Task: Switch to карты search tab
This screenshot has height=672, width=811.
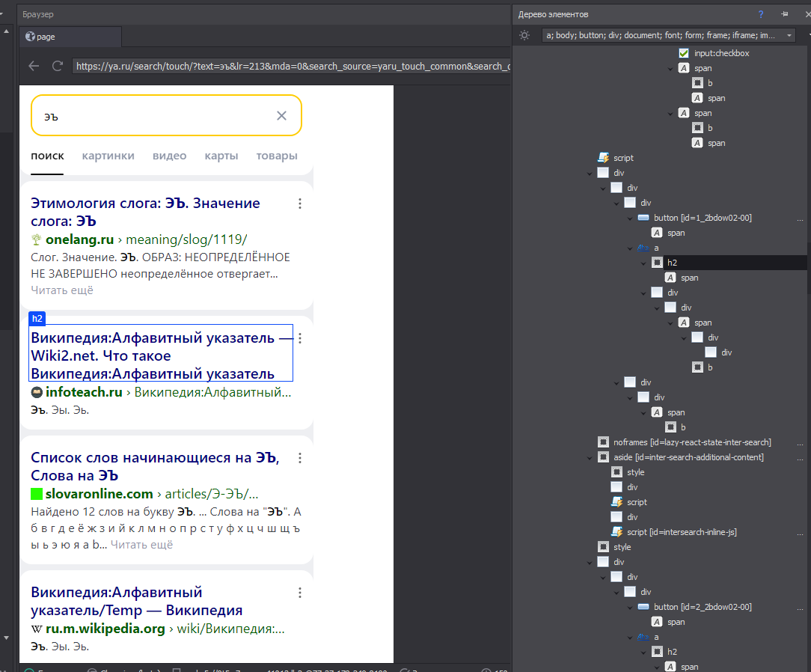Action: (221, 156)
